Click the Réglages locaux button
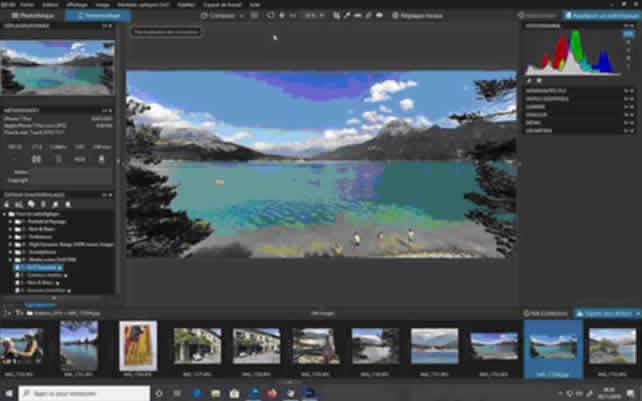Viewport: 642px width, 401px height. pos(417,16)
